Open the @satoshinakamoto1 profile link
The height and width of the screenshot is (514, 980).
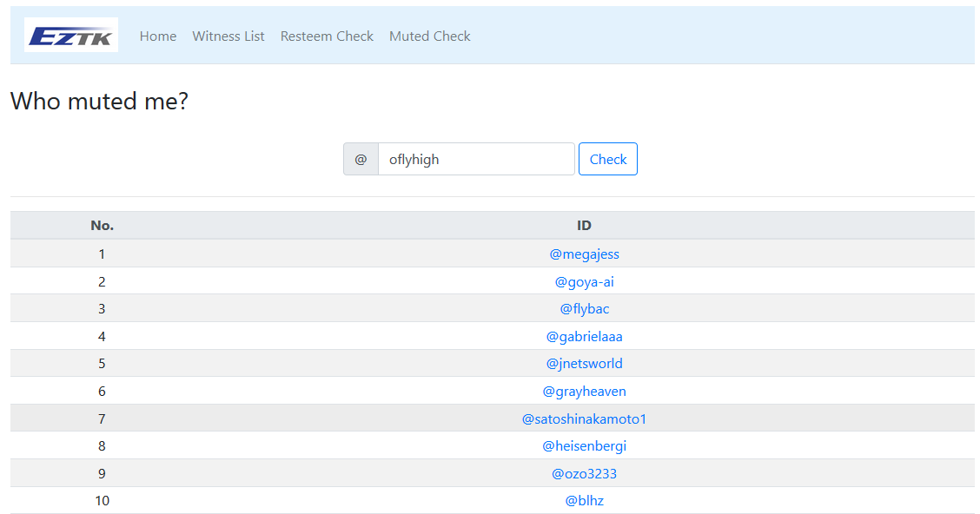tap(585, 419)
